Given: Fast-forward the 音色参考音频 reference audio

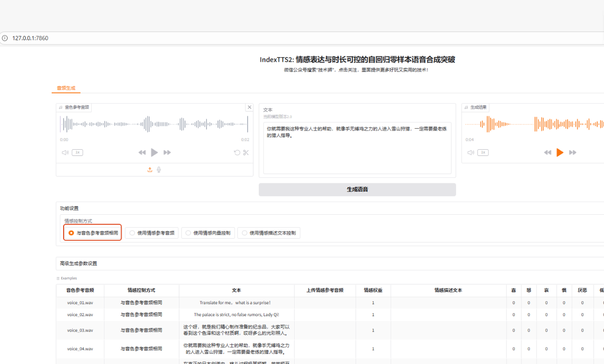Looking at the screenshot, I should pos(167,153).
